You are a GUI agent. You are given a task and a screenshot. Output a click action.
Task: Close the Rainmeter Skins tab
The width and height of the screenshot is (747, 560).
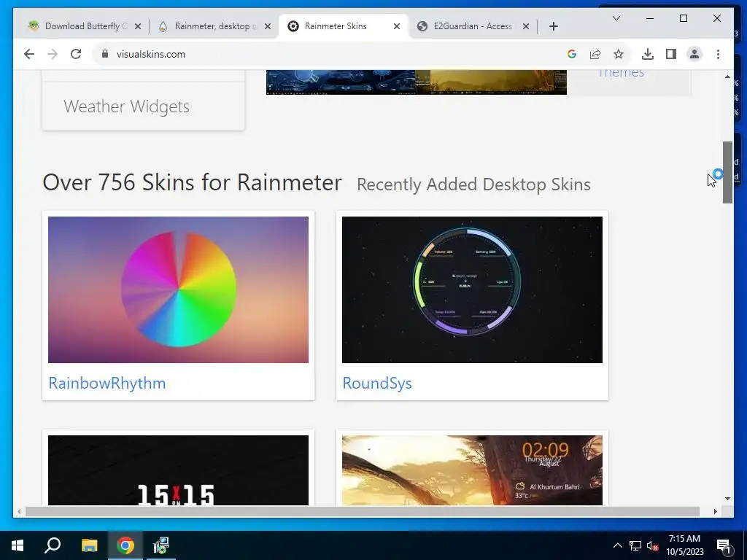pyautogui.click(x=396, y=26)
